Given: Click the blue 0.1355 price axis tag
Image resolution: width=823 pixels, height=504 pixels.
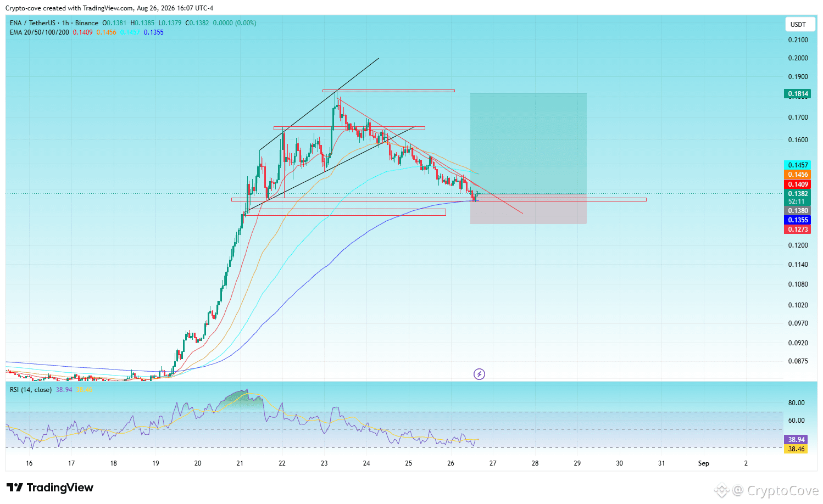Looking at the screenshot, I should pyautogui.click(x=798, y=220).
